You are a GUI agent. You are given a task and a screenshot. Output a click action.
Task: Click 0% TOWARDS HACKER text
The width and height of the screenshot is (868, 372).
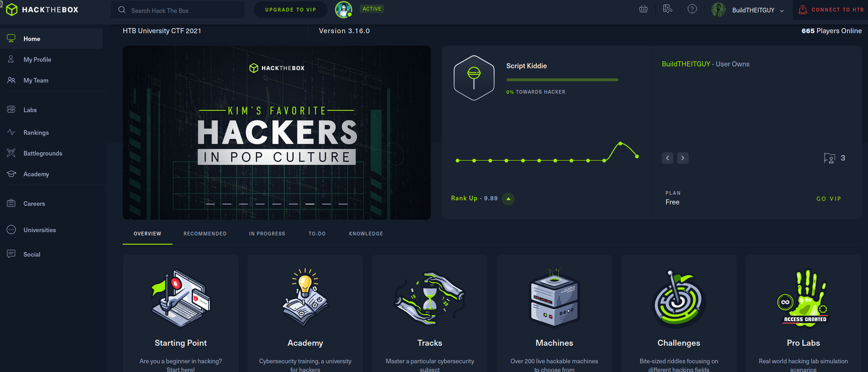536,92
